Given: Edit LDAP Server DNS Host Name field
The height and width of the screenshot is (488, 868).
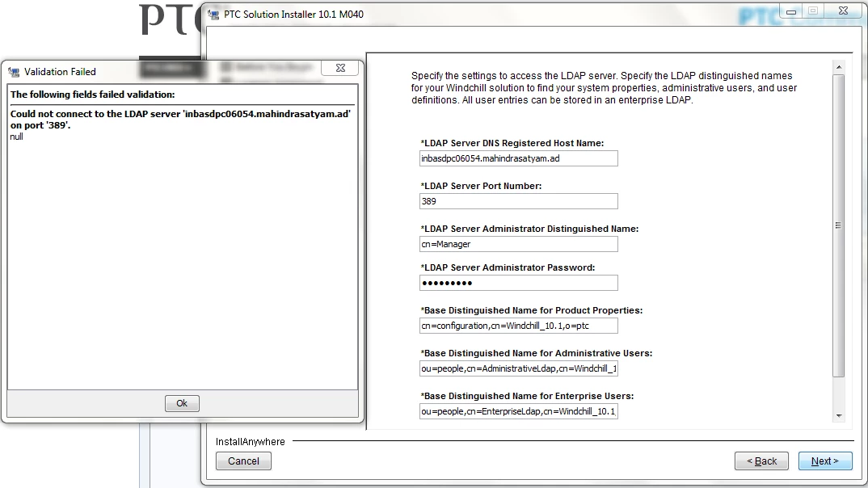Looking at the screenshot, I should tap(519, 158).
